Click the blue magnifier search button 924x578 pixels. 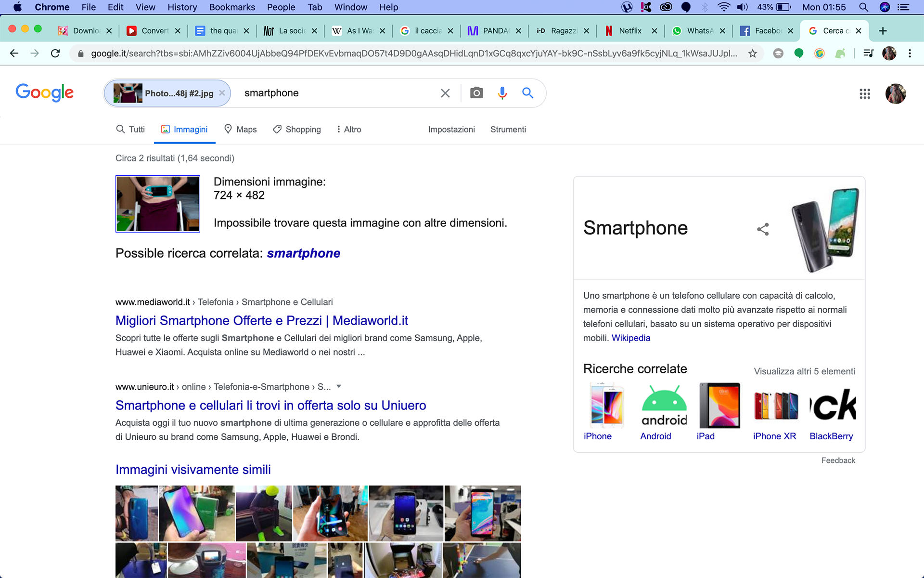click(528, 93)
